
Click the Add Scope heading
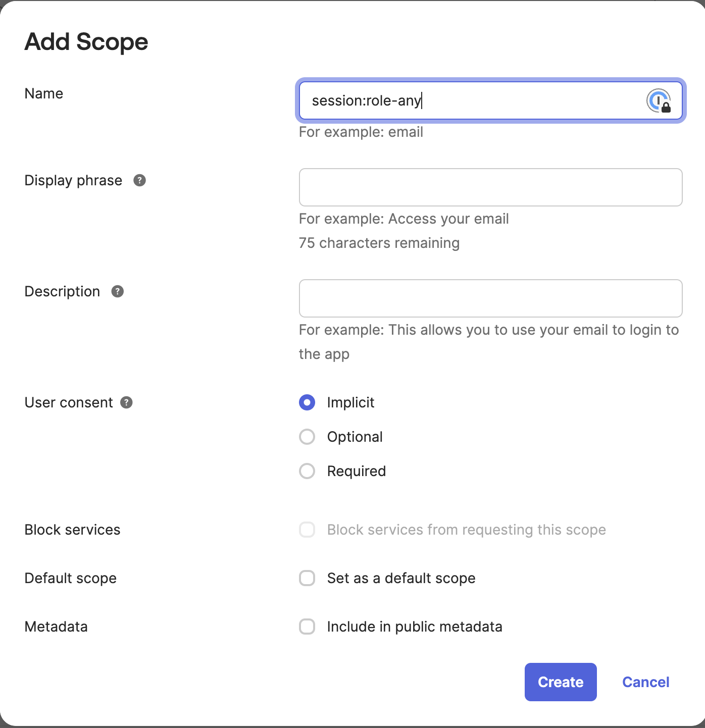(x=86, y=41)
